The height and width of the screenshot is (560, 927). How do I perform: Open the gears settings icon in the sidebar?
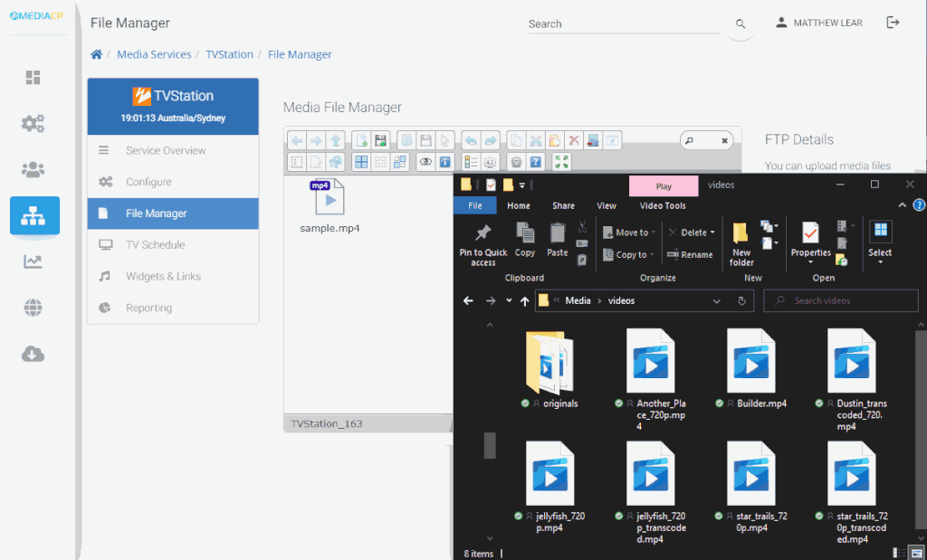click(x=33, y=123)
